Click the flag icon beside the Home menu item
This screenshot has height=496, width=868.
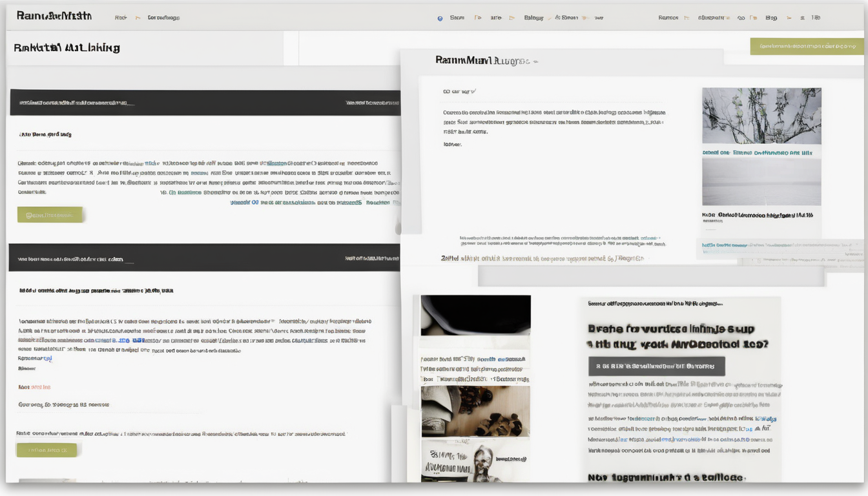tap(138, 17)
